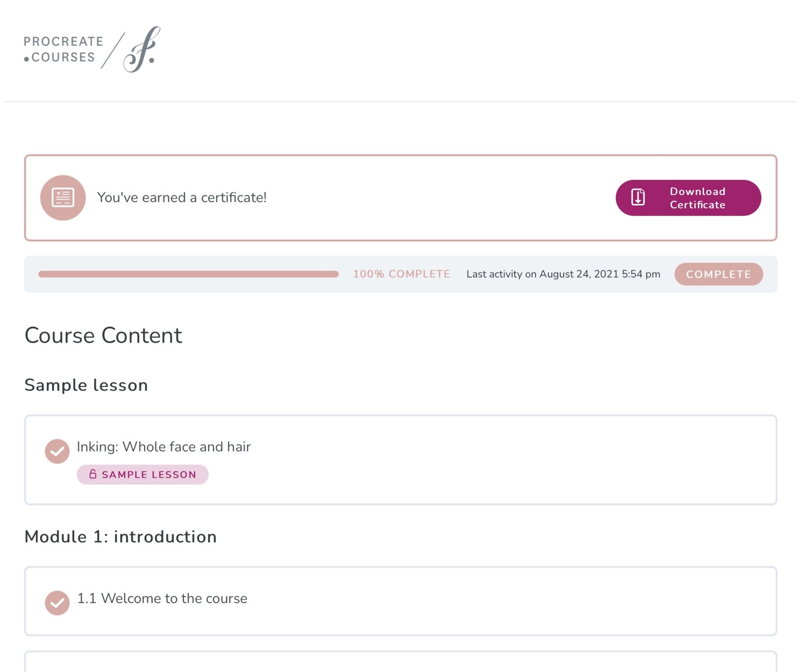The height and width of the screenshot is (672, 801).
Task: Click the checkmark beside Inking lesson
Action: pyautogui.click(x=57, y=452)
